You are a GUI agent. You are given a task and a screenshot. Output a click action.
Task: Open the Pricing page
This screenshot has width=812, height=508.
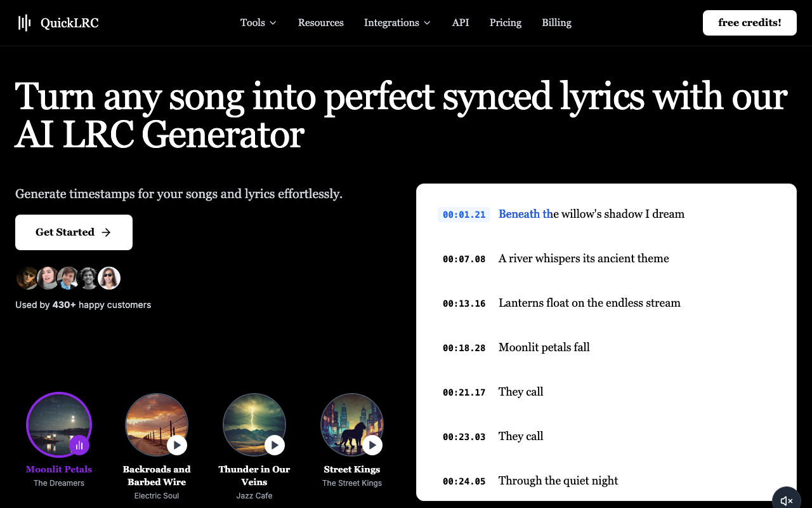506,23
